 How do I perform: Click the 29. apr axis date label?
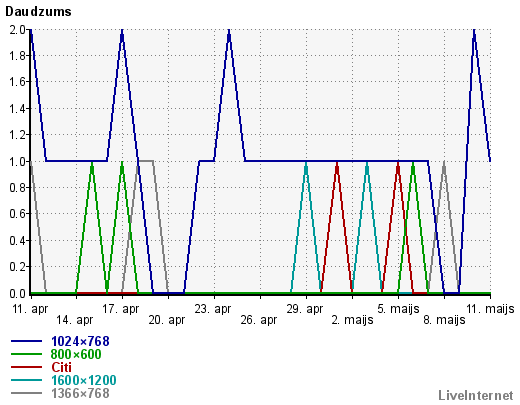tap(305, 309)
